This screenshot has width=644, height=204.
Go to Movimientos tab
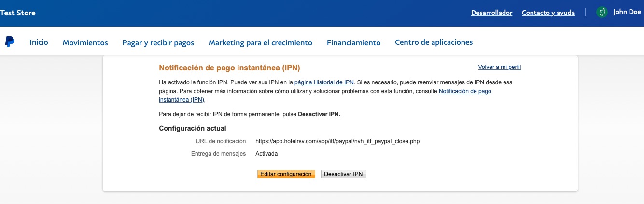[x=85, y=42]
